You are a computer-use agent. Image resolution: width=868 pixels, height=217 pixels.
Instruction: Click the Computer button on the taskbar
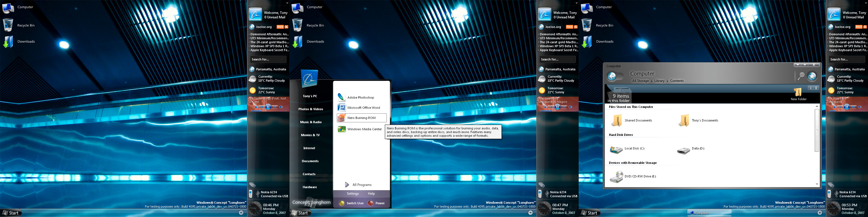pos(709,213)
